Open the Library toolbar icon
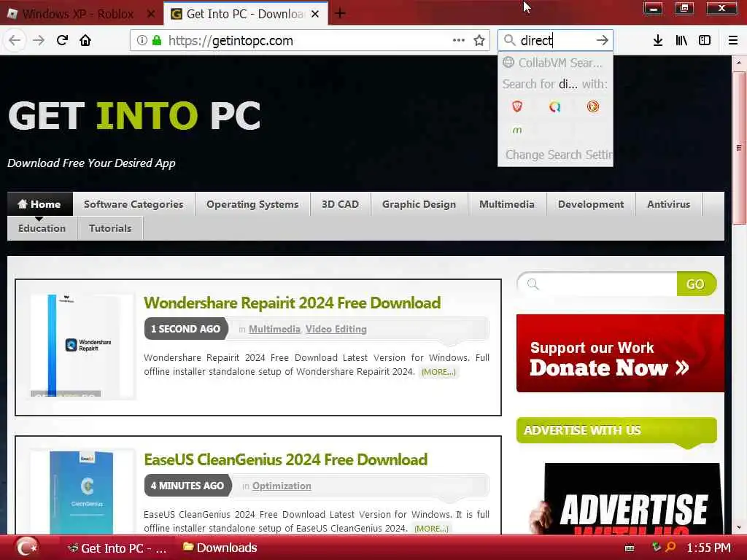The width and height of the screenshot is (747, 560). click(x=681, y=41)
